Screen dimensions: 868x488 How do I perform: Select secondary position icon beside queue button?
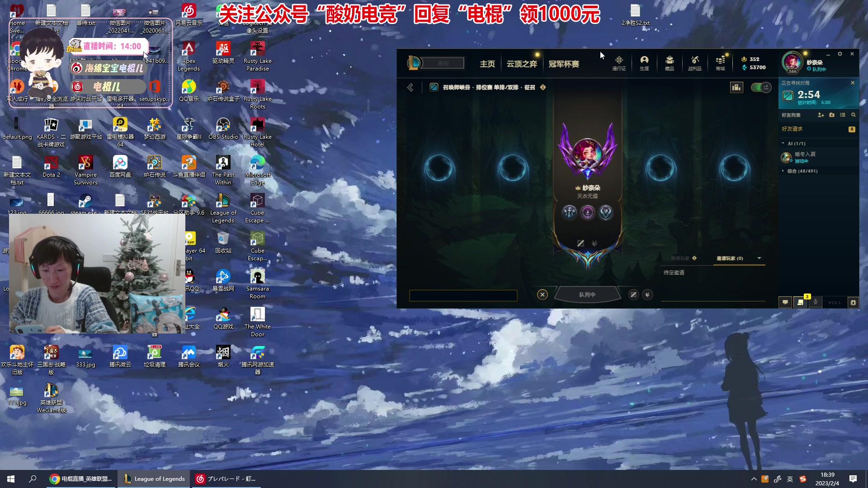click(647, 295)
